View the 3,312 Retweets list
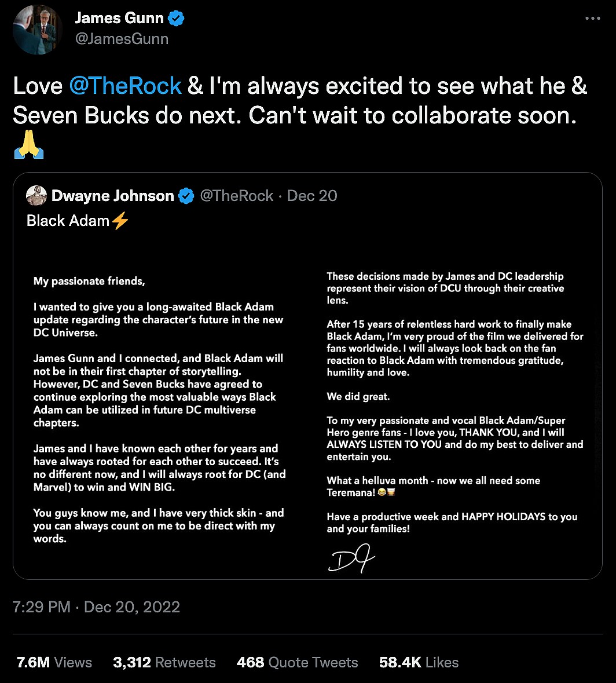Screen dimensions: 616x683 coord(164,662)
